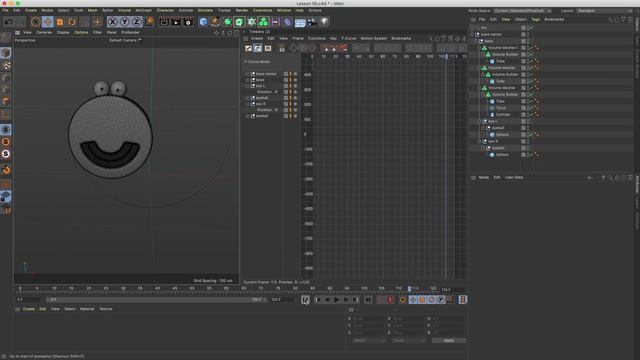640x360 pixels.
Task: Expand base center track in Timeline
Action: 247,74
